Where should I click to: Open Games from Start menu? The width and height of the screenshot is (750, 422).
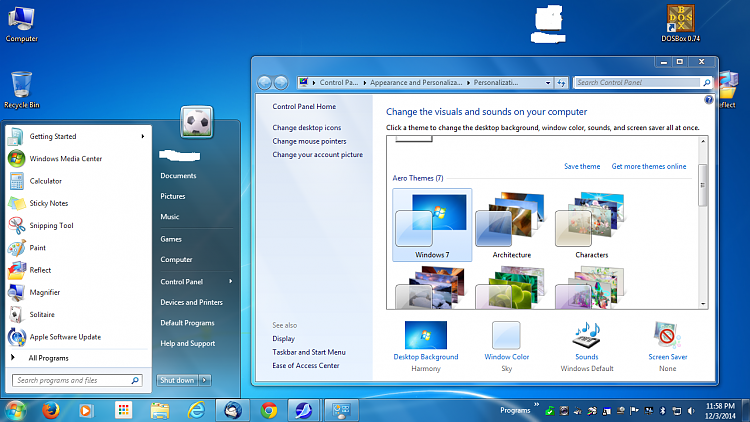coord(171,239)
